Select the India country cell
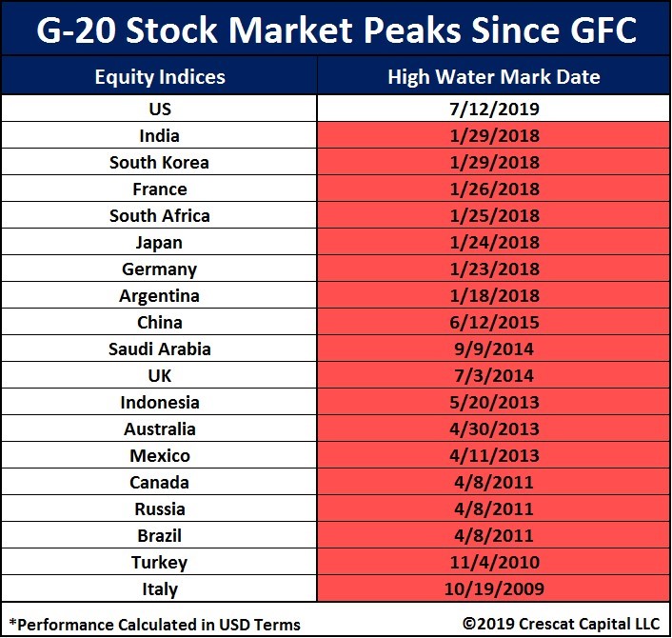Viewport: 672px width, 638px height. [x=160, y=135]
